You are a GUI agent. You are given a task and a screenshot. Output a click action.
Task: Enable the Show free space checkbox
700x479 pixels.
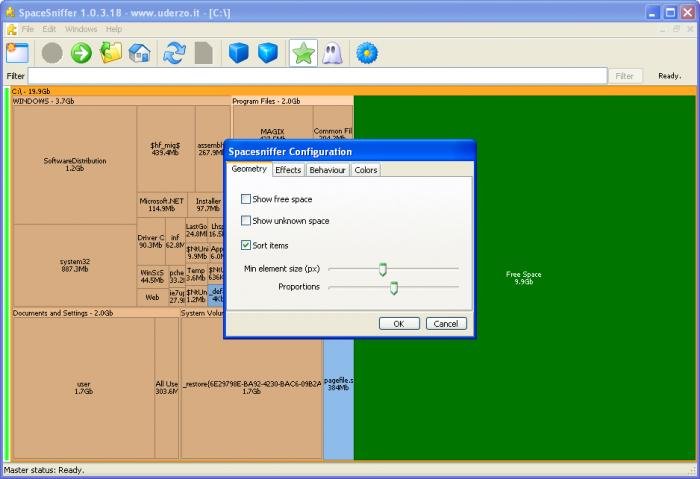click(246, 199)
